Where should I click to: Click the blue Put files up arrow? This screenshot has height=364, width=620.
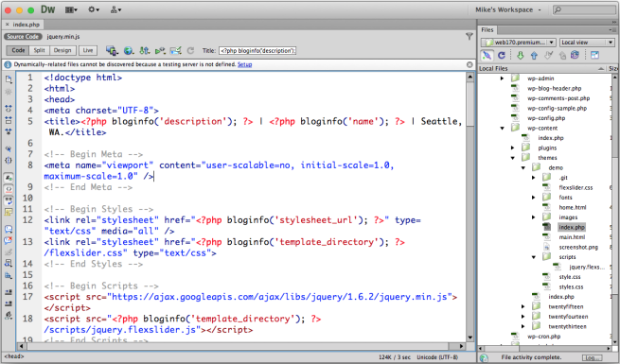[x=534, y=55]
